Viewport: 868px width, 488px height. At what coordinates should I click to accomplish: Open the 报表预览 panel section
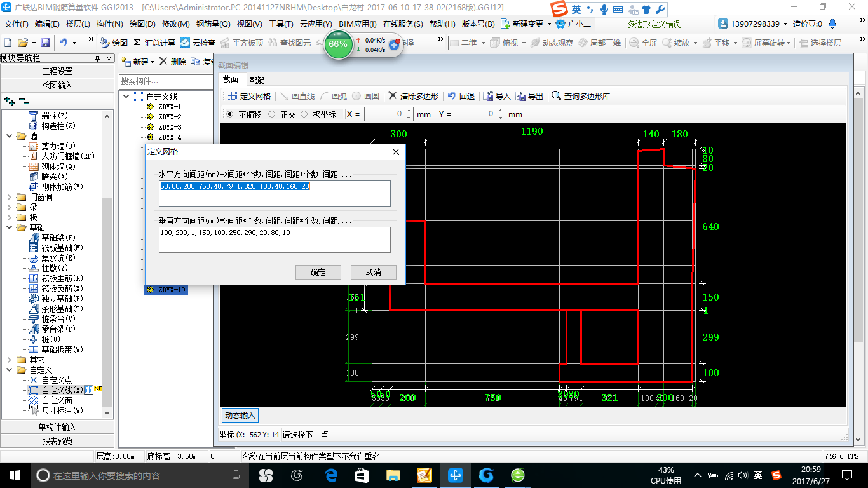tap(57, 441)
